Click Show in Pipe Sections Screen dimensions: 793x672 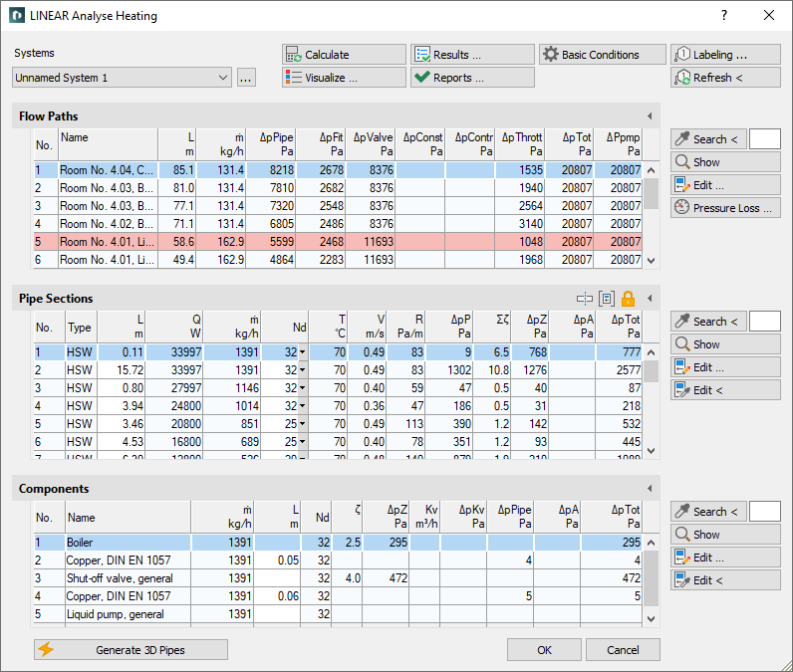tap(725, 344)
